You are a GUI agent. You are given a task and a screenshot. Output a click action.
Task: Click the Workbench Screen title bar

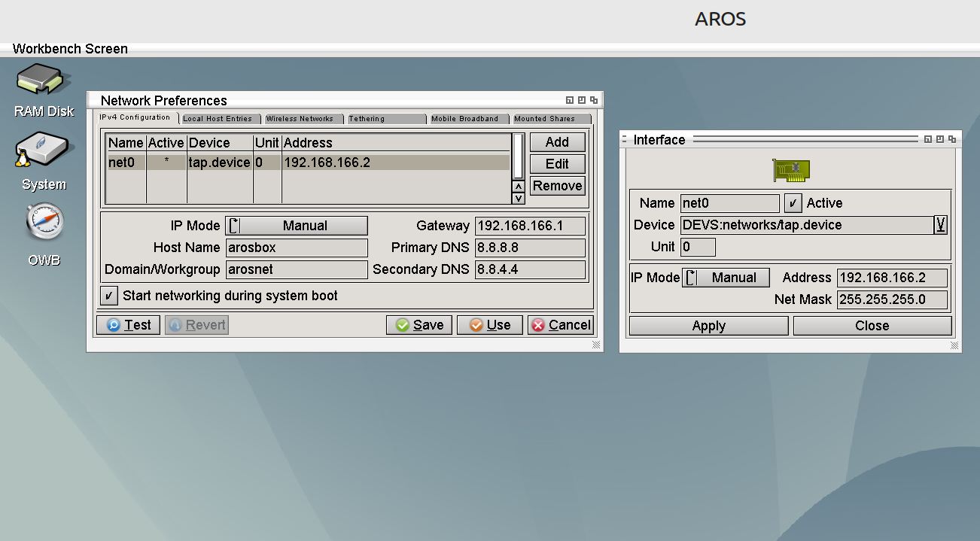(x=490, y=49)
